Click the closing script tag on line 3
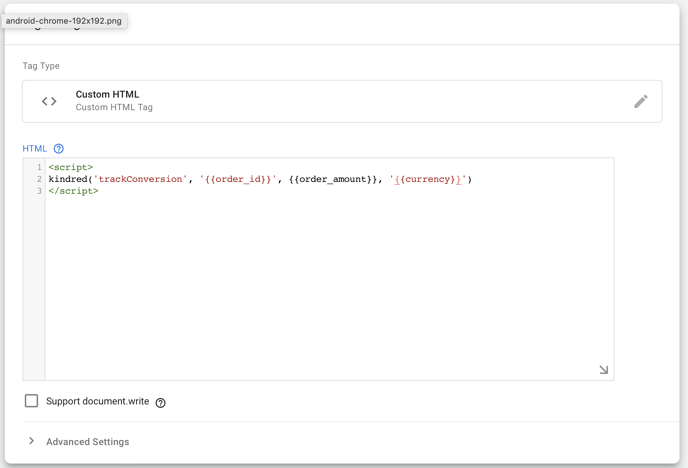 [x=73, y=191]
